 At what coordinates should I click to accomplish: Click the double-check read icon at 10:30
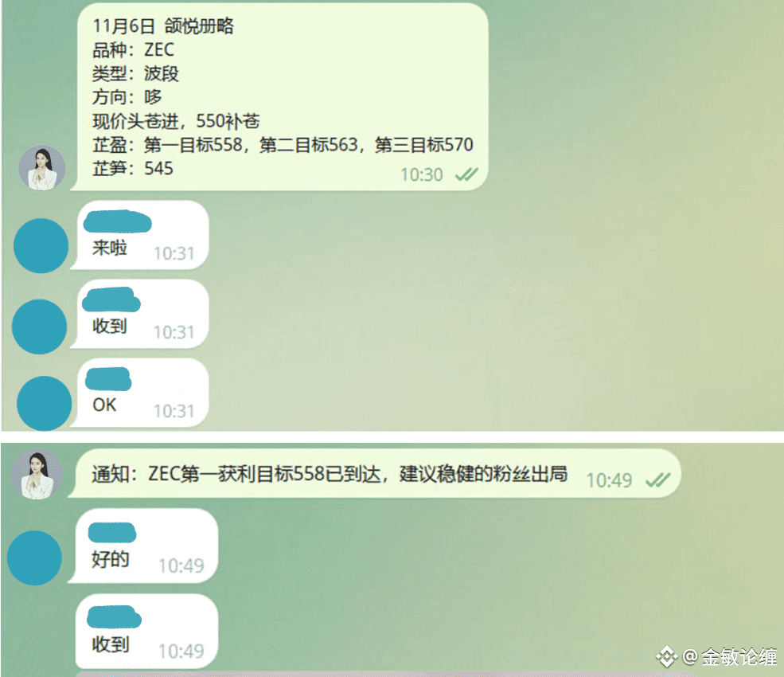pos(466,174)
